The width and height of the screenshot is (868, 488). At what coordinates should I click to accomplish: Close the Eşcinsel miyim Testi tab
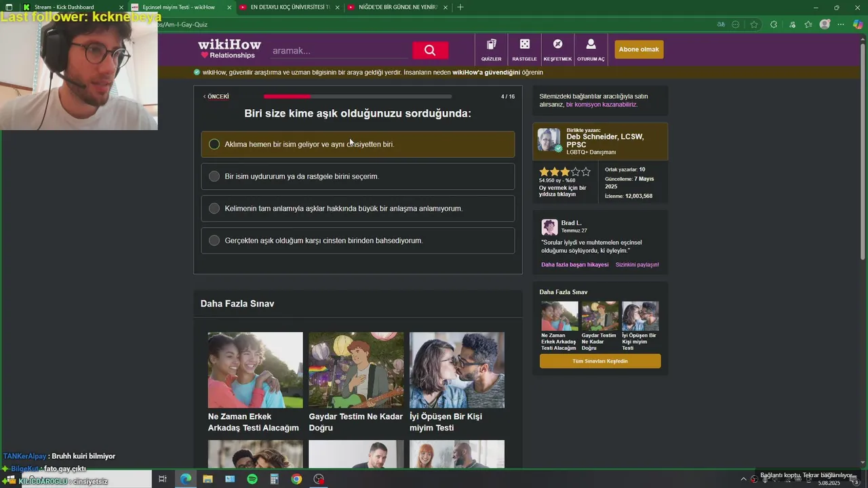[229, 7]
